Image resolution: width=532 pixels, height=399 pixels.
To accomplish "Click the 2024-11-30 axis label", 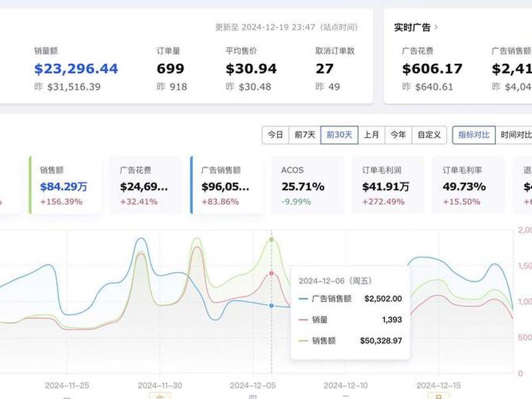I will pyautogui.click(x=160, y=386).
